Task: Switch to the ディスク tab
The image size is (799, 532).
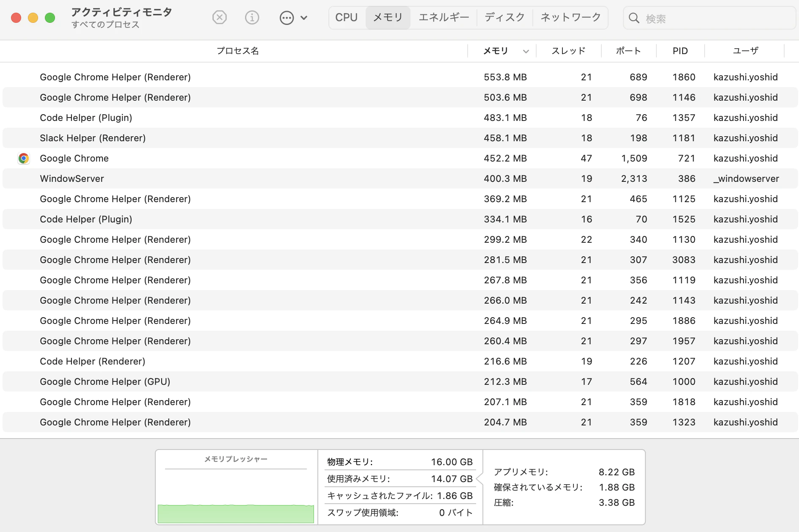Action: [x=504, y=18]
